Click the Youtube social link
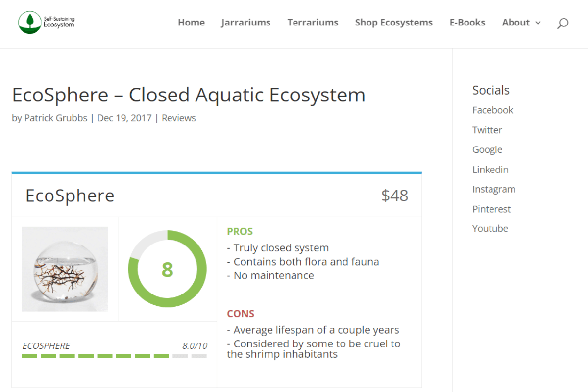This screenshot has height=392, width=588. pyautogui.click(x=490, y=229)
